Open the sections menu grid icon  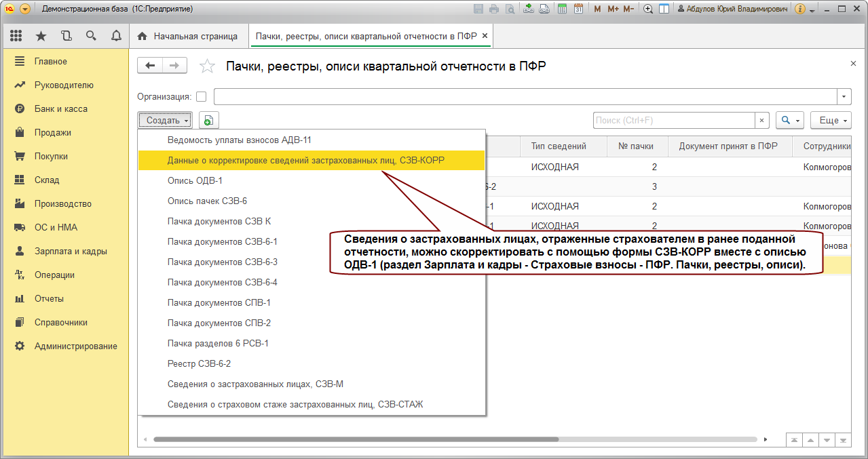pos(16,36)
